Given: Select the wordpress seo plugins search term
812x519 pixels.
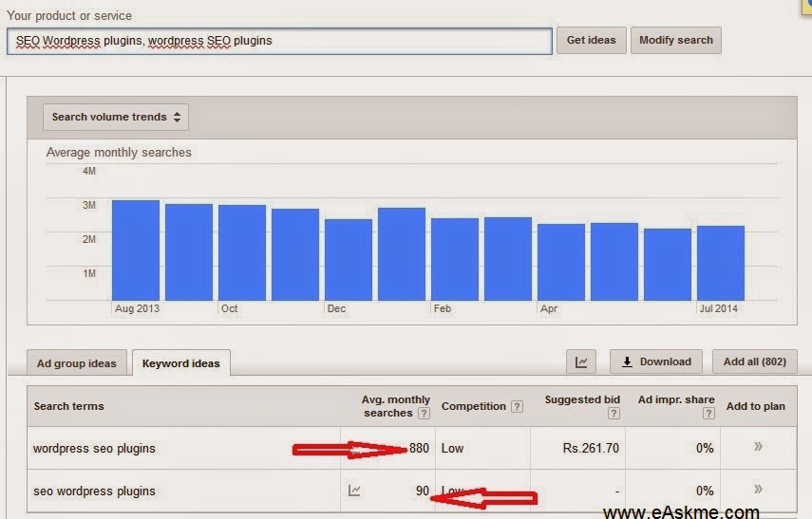Looking at the screenshot, I should point(94,449).
